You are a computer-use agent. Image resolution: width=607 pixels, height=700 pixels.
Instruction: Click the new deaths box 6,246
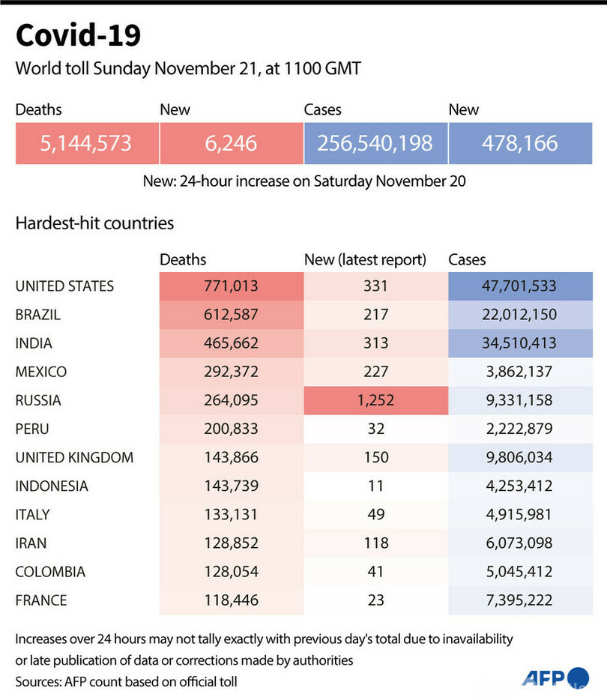click(231, 142)
